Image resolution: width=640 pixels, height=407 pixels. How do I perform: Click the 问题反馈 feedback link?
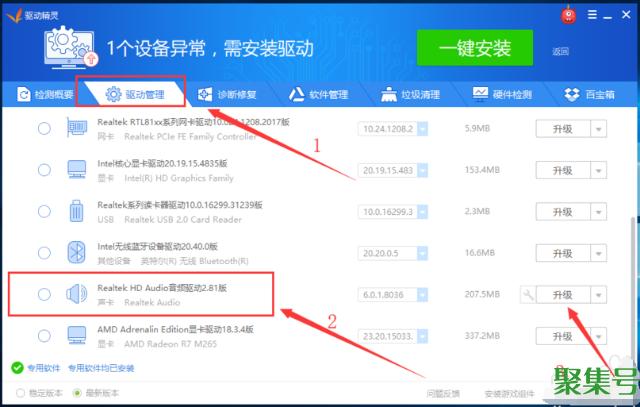[442, 394]
